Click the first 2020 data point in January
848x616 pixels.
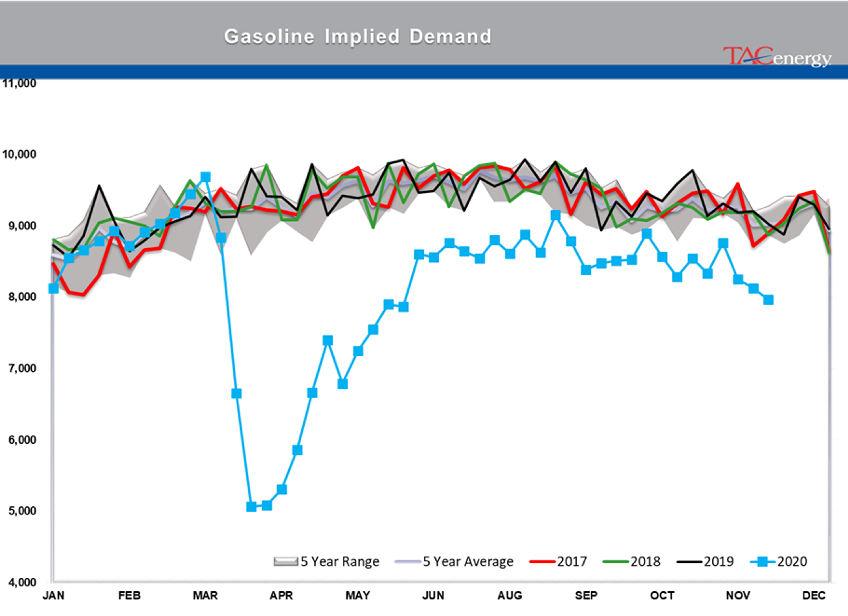[x=53, y=288]
